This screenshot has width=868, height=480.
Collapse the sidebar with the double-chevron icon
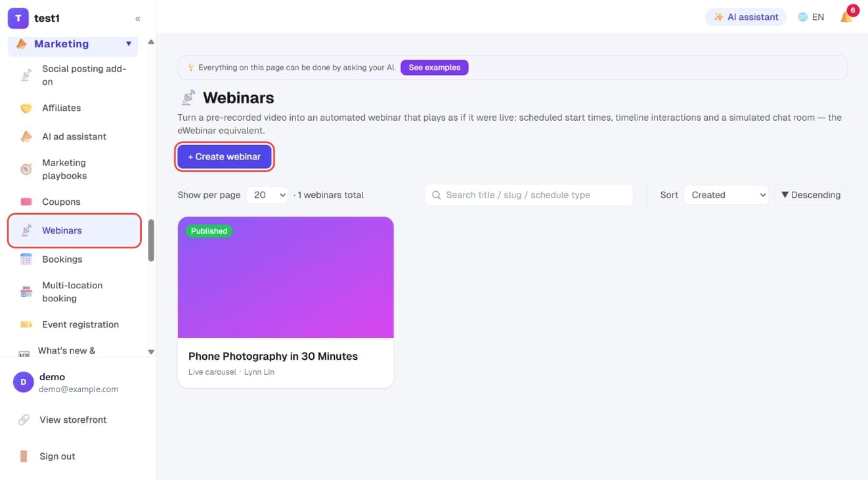tap(138, 19)
